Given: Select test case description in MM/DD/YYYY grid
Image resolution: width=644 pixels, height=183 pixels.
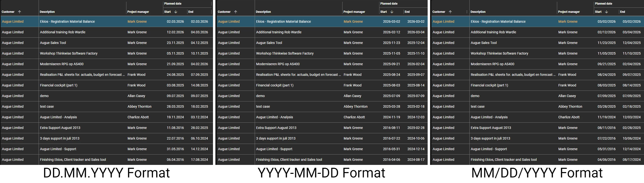Looking at the screenshot, I should point(478,107).
